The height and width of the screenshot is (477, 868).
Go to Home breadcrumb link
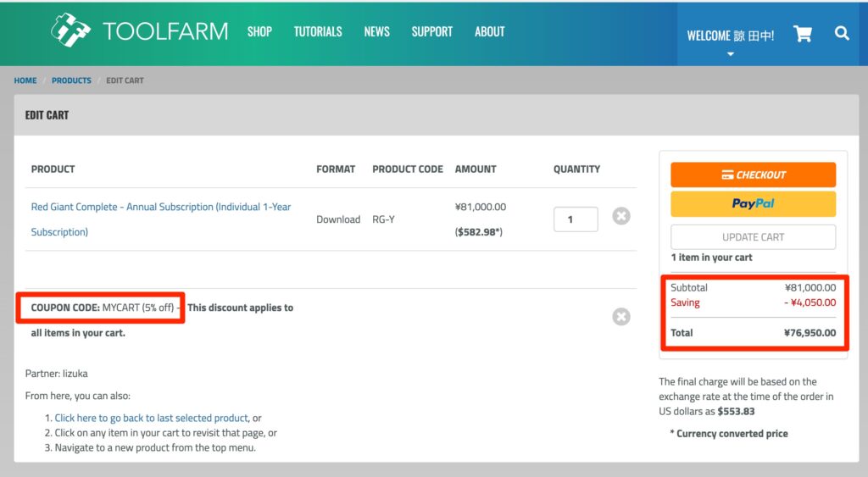[25, 80]
